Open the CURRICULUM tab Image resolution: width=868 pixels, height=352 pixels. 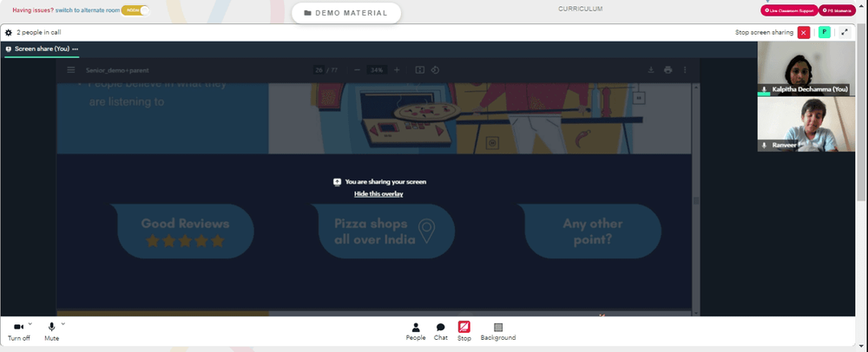(x=580, y=9)
